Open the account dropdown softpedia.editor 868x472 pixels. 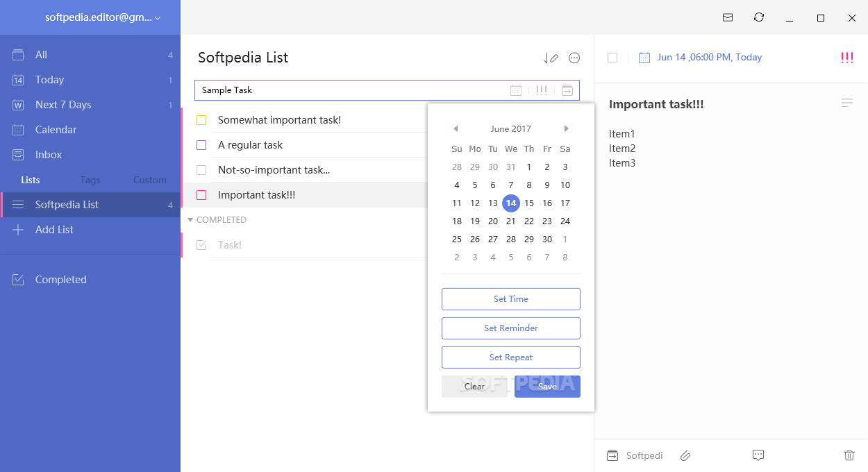point(102,17)
